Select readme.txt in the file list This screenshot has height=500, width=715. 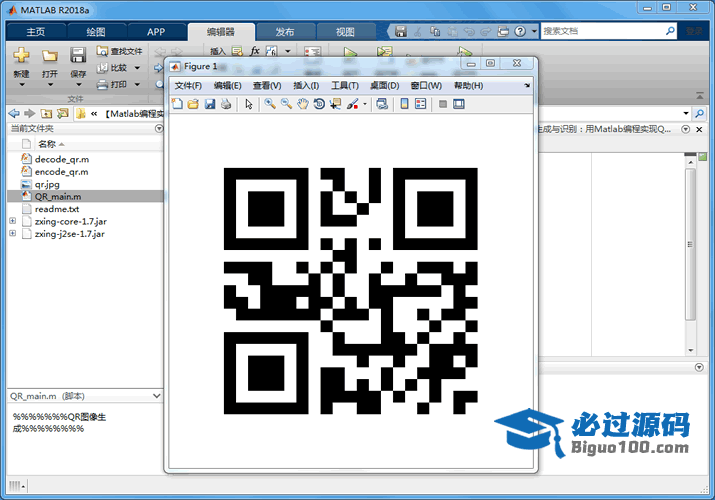pyautogui.click(x=57, y=209)
